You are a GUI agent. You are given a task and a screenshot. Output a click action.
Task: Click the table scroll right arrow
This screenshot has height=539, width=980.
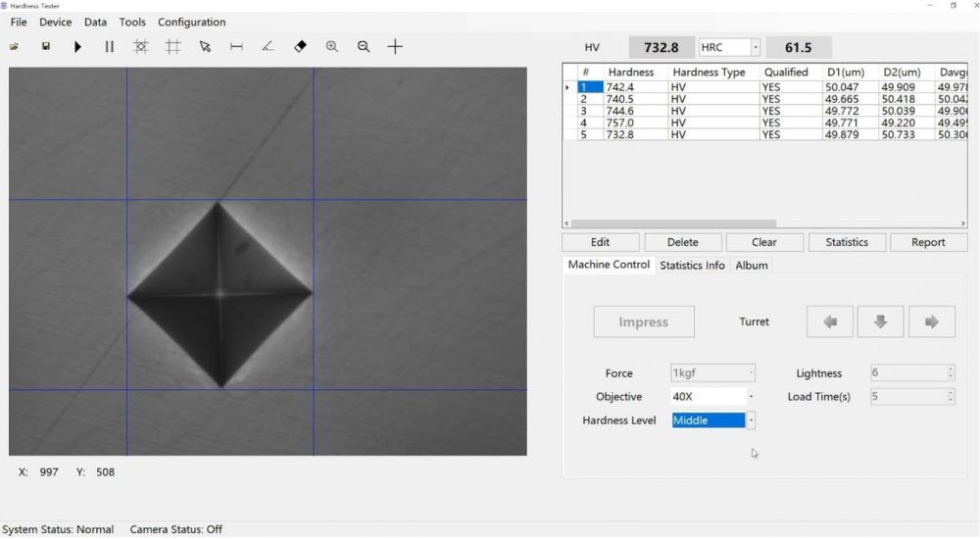click(x=963, y=223)
